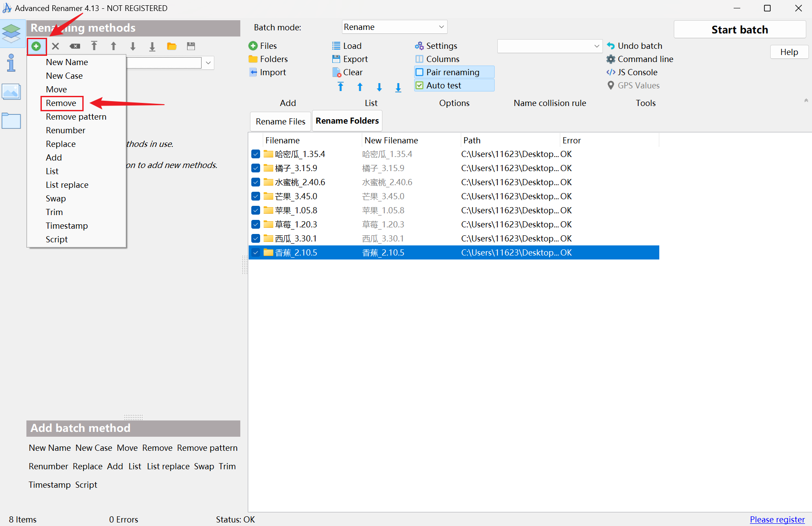Click the open methods folder icon
Image resolution: width=812 pixels, height=526 pixels.
coord(172,46)
